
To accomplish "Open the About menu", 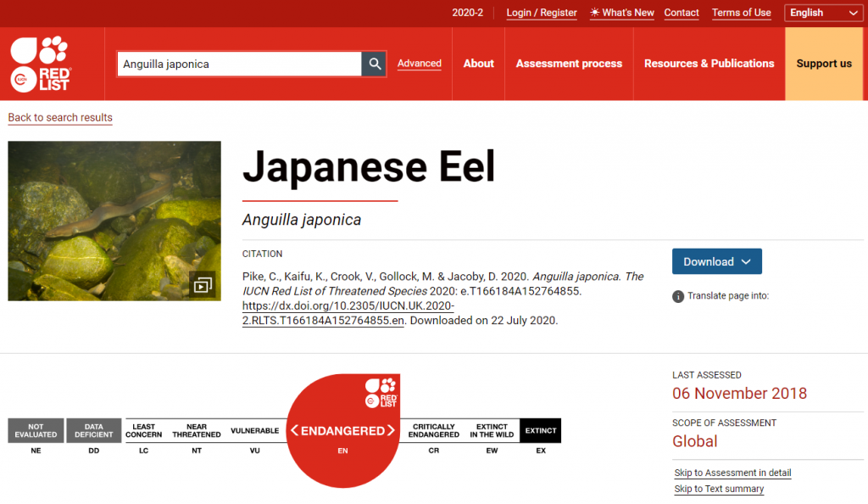I will pos(478,64).
